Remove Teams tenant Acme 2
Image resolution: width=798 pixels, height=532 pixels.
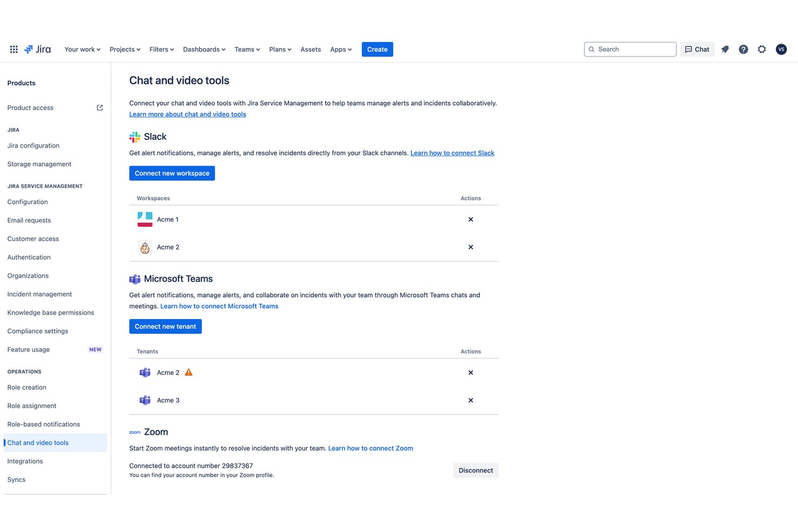(x=471, y=372)
